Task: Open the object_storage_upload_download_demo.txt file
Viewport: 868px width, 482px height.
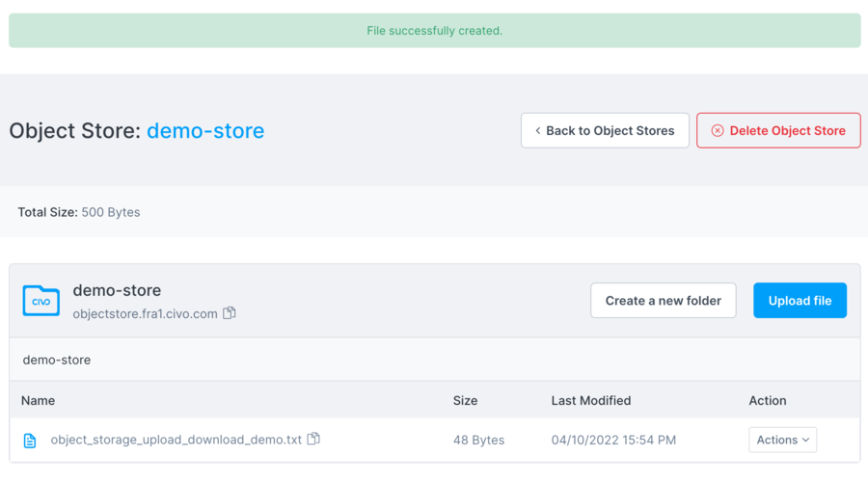Action: click(176, 440)
